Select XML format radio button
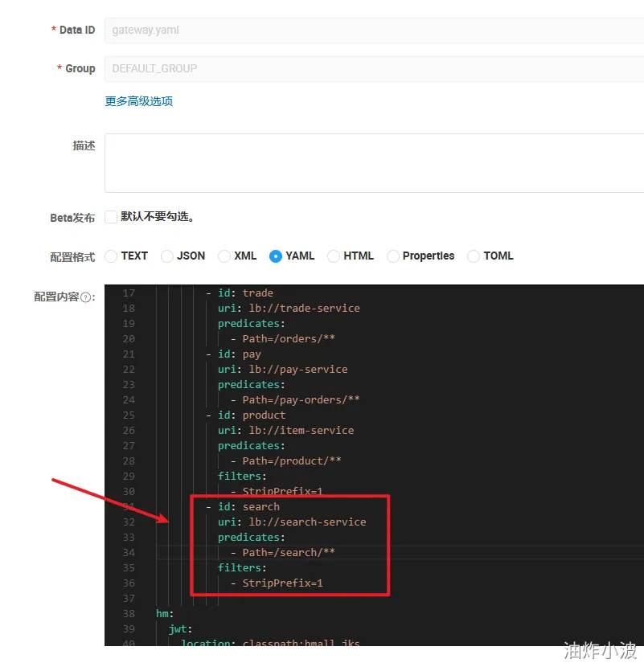Screen dimensions: 644x667 tap(224, 256)
